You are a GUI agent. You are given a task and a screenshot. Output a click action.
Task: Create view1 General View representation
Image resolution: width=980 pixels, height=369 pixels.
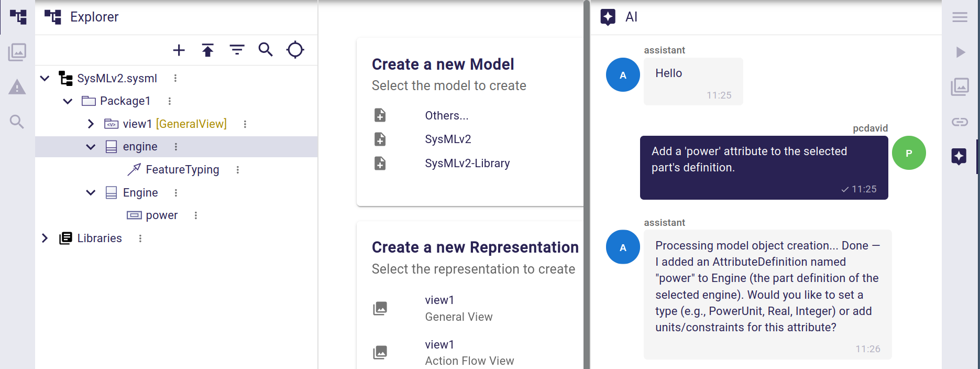(459, 308)
